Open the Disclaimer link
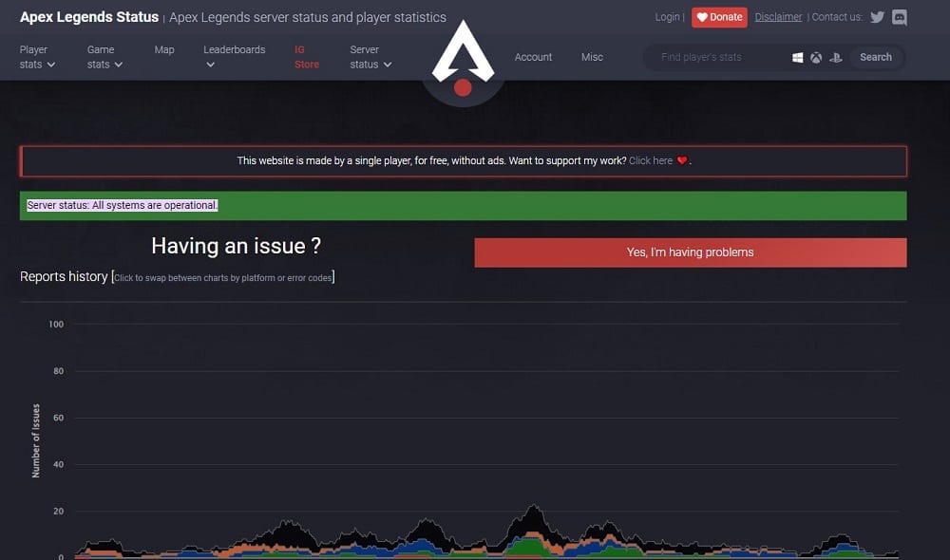 [778, 17]
